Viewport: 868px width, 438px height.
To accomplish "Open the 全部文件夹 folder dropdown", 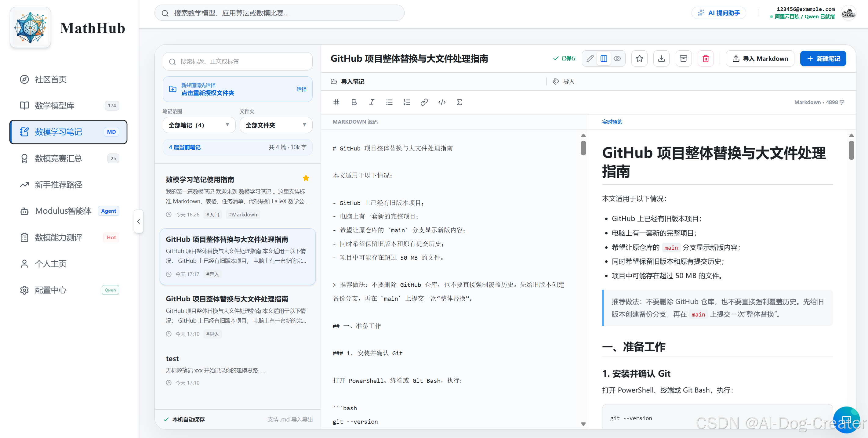I will 276,125.
